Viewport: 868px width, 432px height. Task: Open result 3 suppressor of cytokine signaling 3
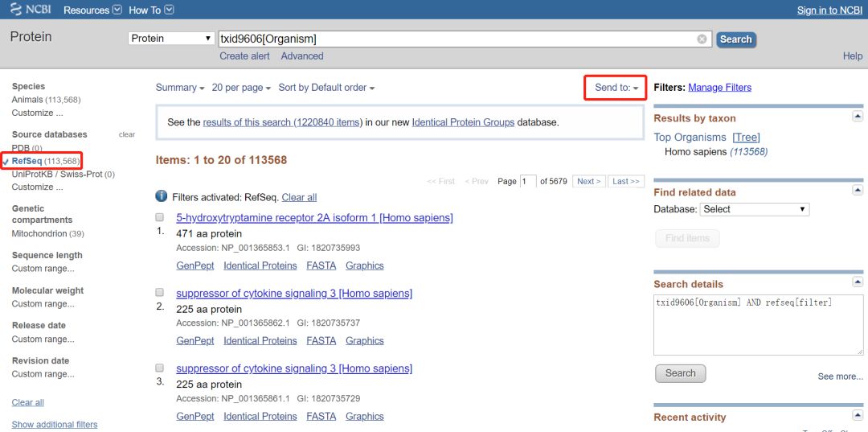pyautogui.click(x=294, y=368)
